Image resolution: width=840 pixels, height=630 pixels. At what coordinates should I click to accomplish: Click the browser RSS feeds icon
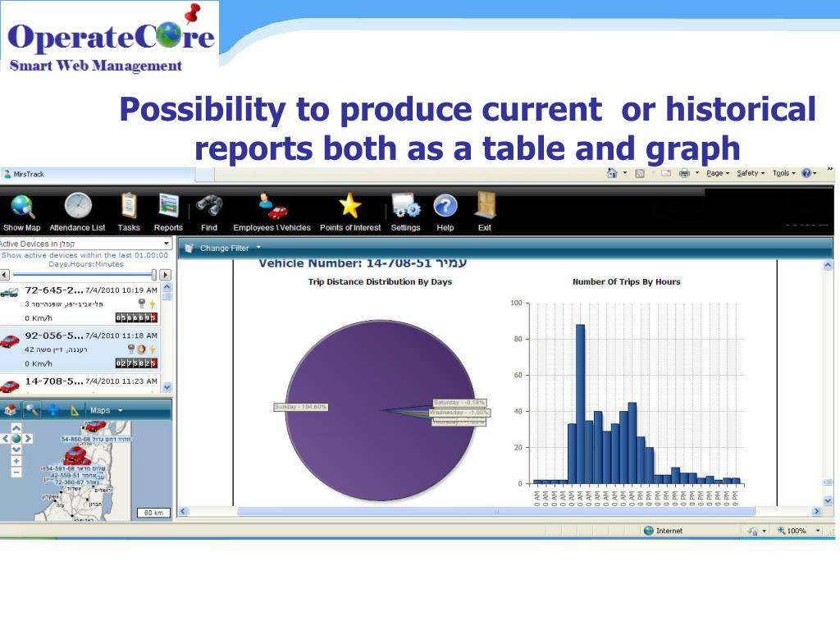point(640,173)
